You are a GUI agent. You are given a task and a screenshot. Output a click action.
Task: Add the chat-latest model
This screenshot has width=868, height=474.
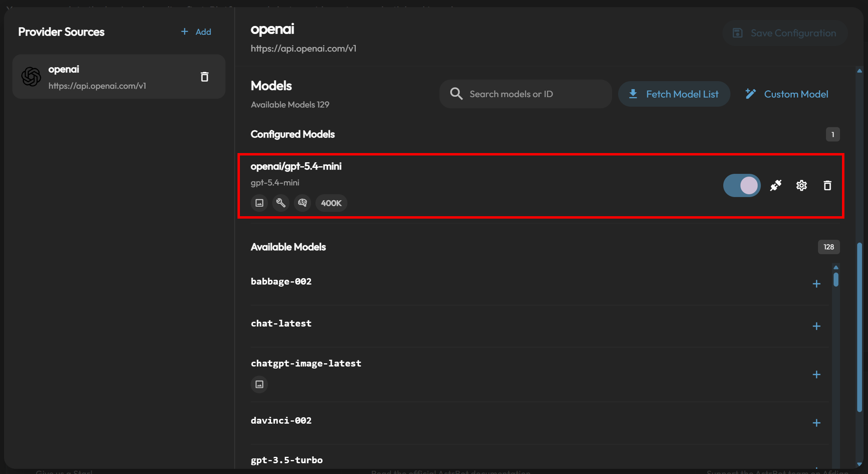pos(816,326)
